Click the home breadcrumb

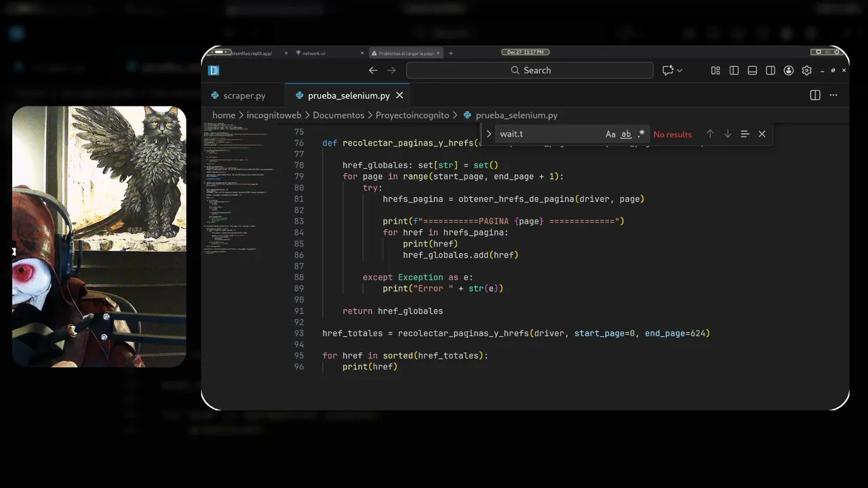coord(224,115)
